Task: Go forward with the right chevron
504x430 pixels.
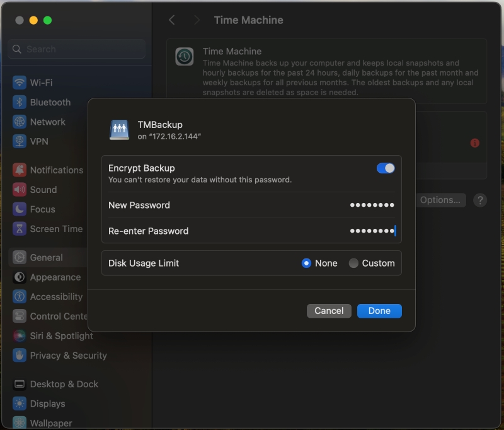Action: coord(197,20)
